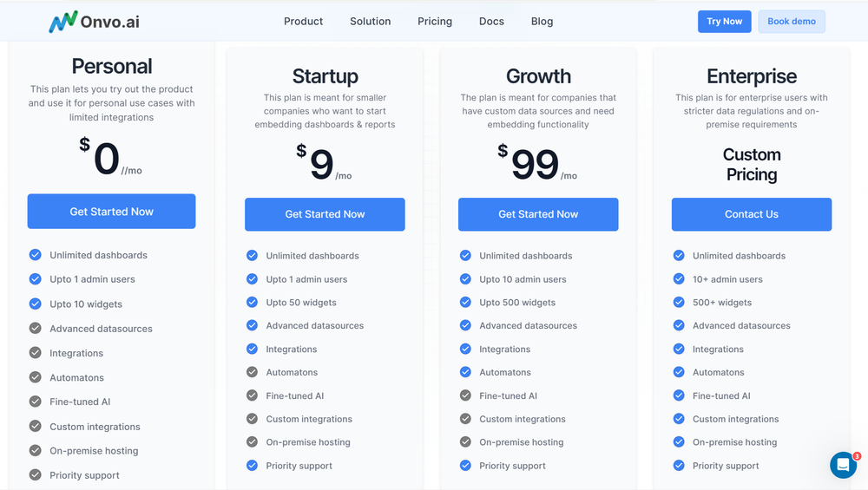The height and width of the screenshot is (490, 868).
Task: Go to the Pricing page
Action: coord(435,22)
